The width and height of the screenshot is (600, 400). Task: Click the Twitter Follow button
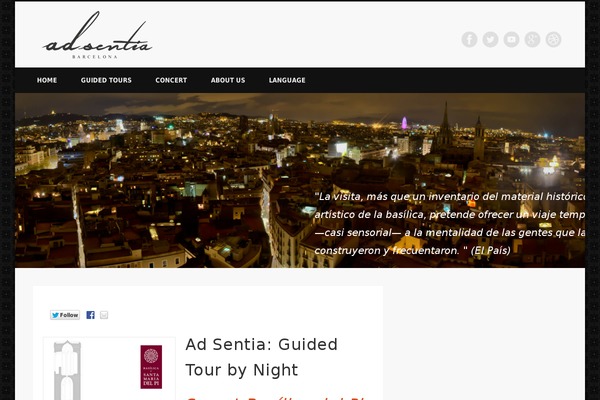pyautogui.click(x=65, y=315)
